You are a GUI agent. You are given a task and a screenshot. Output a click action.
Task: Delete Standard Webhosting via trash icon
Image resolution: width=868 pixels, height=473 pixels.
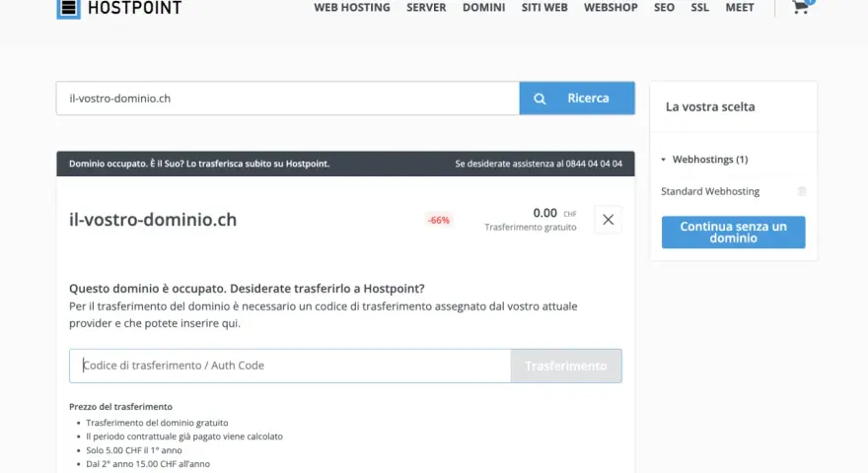tap(802, 191)
